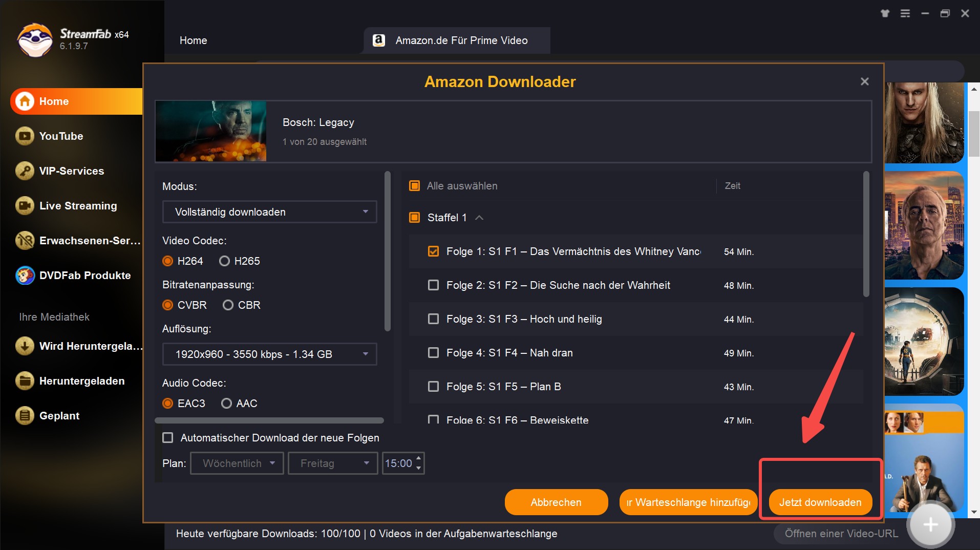Minimize the StreamFab window

pos(925,14)
